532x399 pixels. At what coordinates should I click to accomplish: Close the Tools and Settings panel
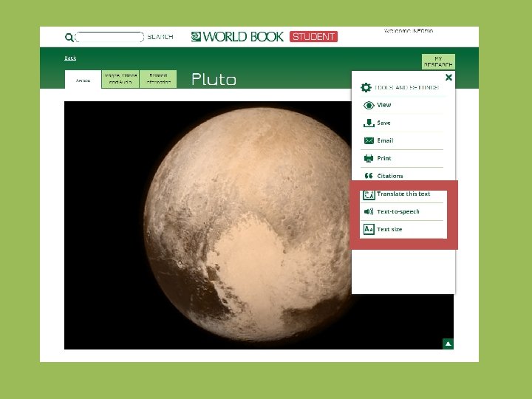[449, 78]
